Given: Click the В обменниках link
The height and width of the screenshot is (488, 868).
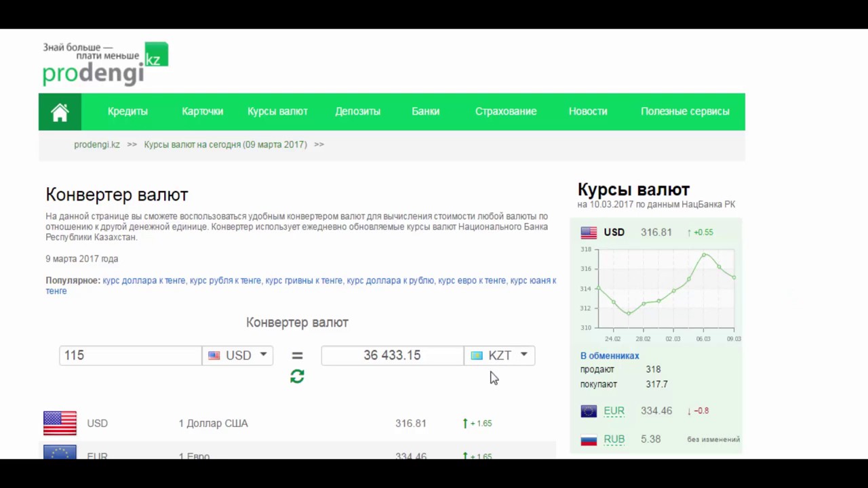Looking at the screenshot, I should coord(610,356).
